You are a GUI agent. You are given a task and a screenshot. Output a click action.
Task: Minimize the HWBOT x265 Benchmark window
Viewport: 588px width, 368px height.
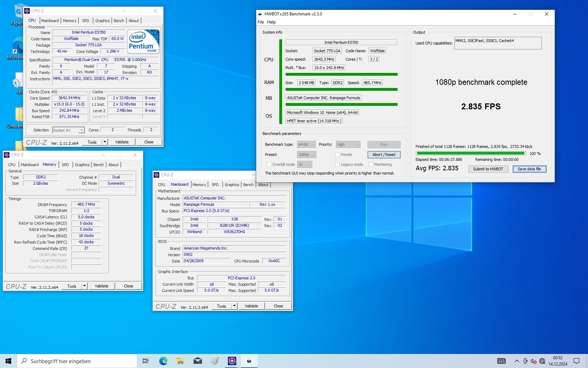pos(515,14)
